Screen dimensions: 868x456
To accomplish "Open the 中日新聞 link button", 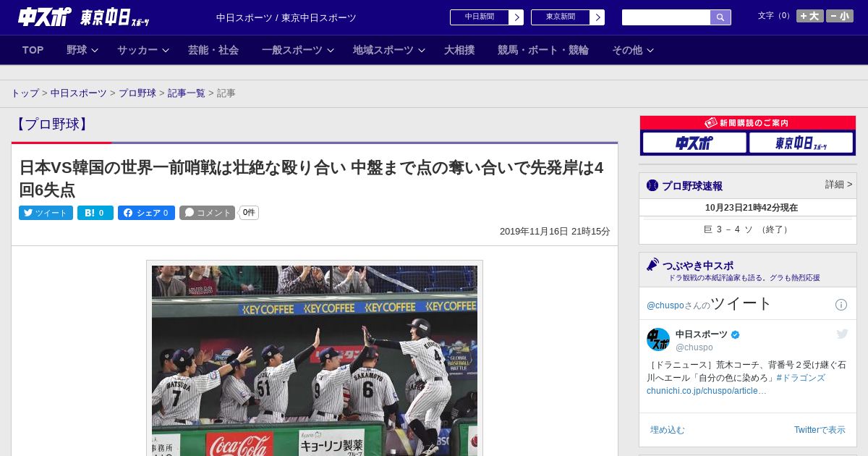I will tap(480, 17).
